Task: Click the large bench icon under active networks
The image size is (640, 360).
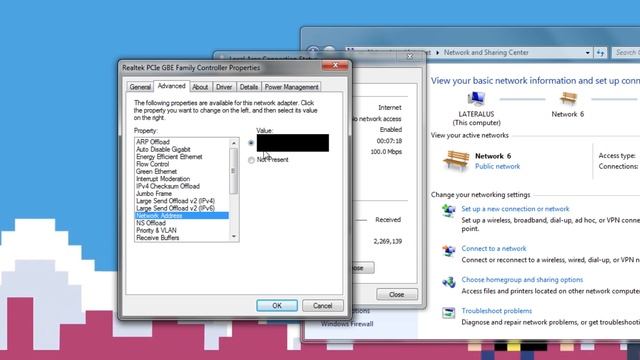Action: click(456, 160)
